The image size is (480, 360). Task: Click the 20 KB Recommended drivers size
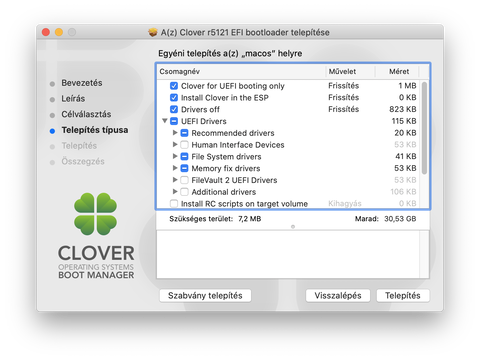tap(405, 133)
